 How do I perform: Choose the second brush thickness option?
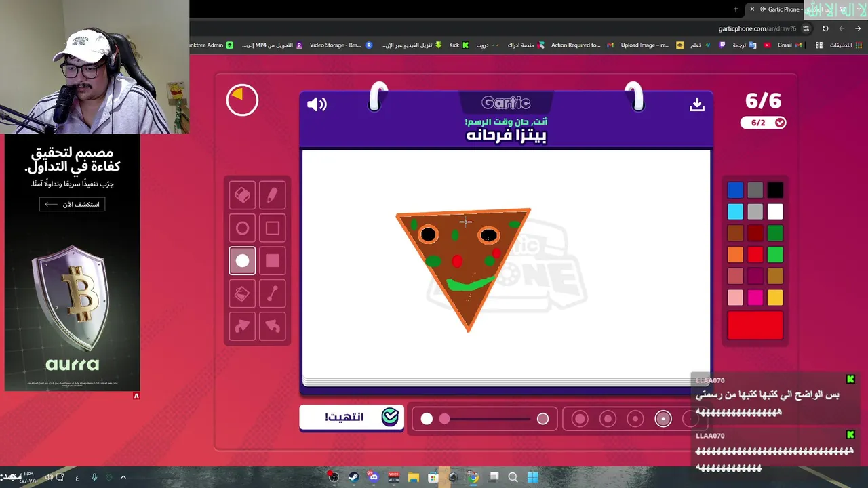click(x=608, y=419)
